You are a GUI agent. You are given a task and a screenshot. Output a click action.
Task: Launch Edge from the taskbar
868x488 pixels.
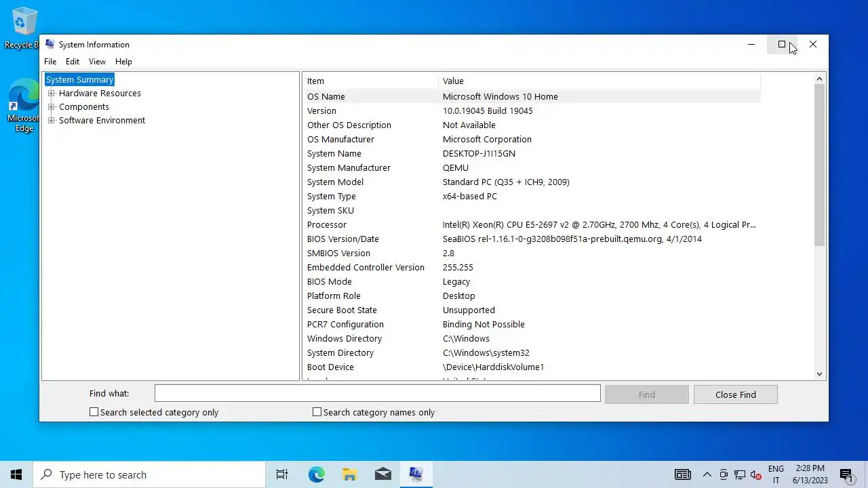(x=316, y=474)
